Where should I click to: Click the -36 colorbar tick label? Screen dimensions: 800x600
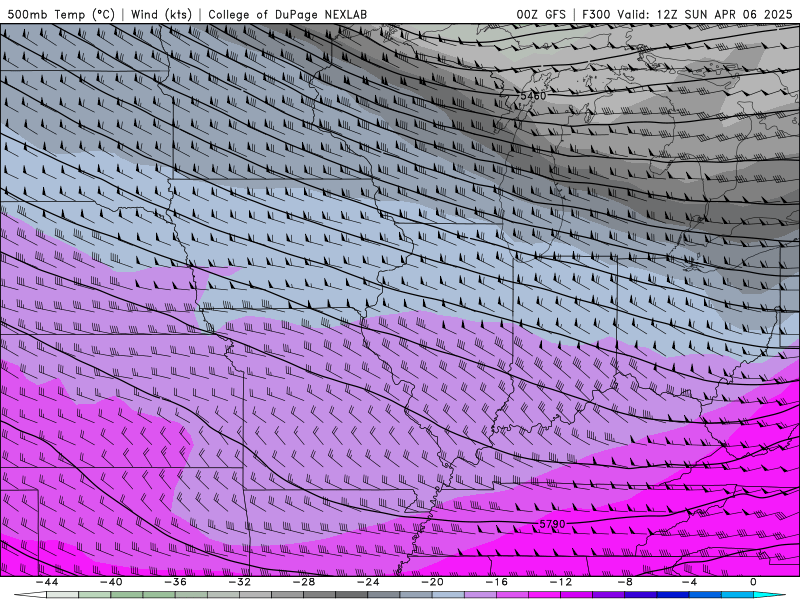tap(175, 582)
